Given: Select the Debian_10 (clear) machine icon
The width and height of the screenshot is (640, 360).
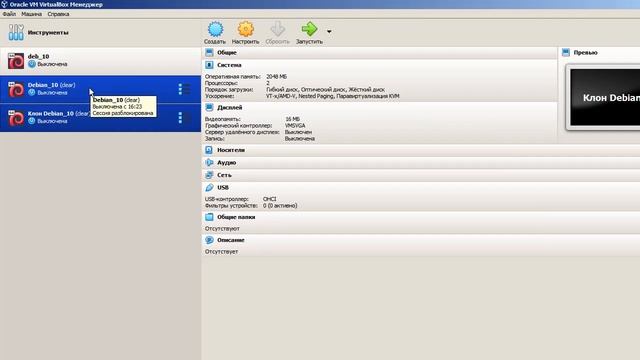Looking at the screenshot, I should pos(16,89).
